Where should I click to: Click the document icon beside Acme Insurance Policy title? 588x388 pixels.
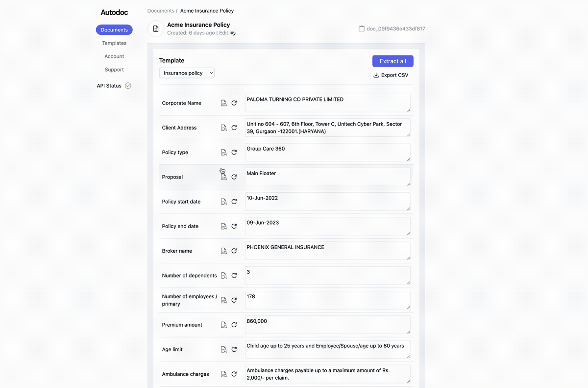(156, 28)
